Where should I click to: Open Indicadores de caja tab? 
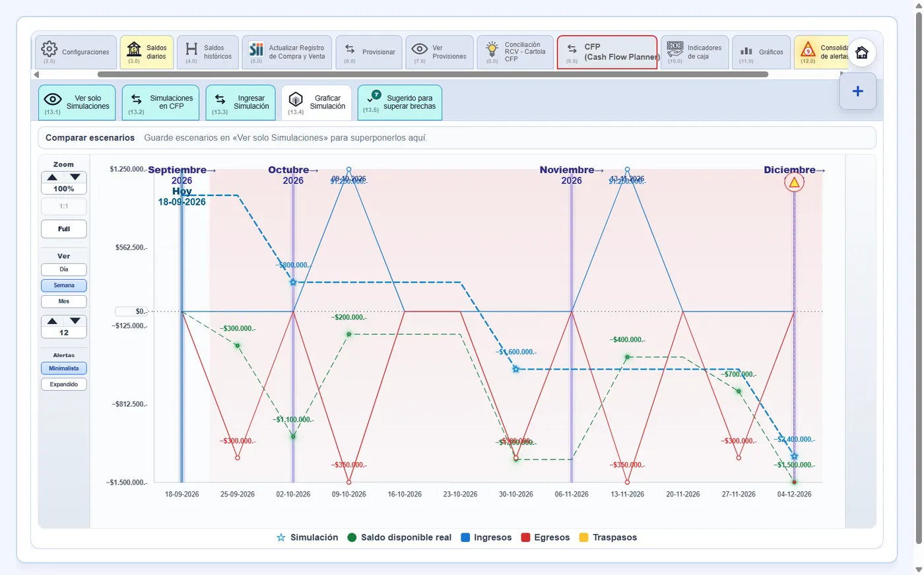[694, 52]
